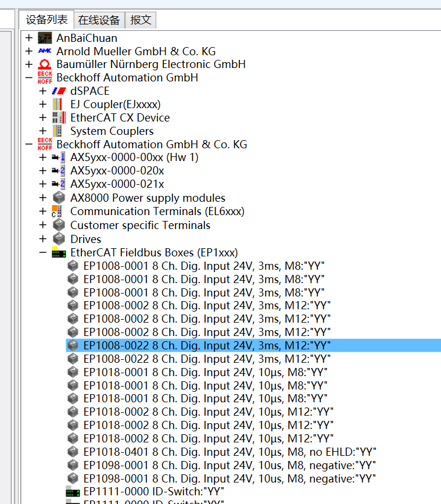Viewport: 441px width, 504px height.
Task: Click the icon beside EP1018-0401 no EHLD
Action: (73, 452)
